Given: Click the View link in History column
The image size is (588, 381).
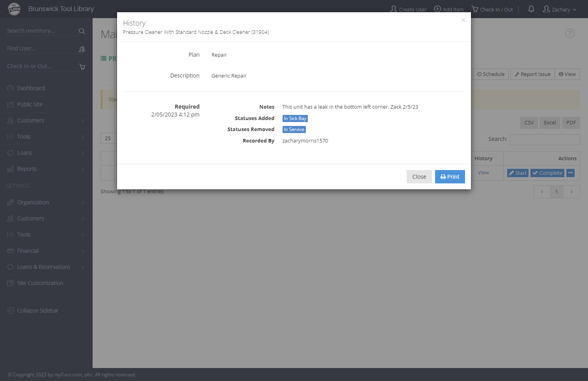Looking at the screenshot, I should [483, 173].
